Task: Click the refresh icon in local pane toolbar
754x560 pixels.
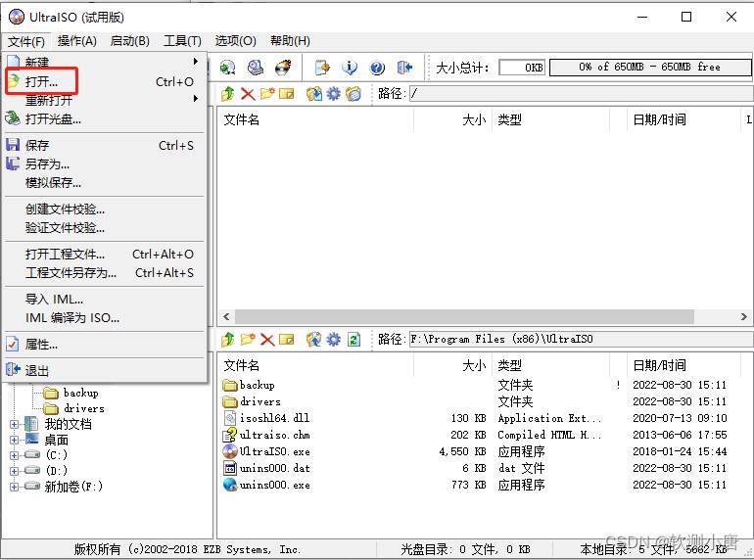Action: point(353,340)
